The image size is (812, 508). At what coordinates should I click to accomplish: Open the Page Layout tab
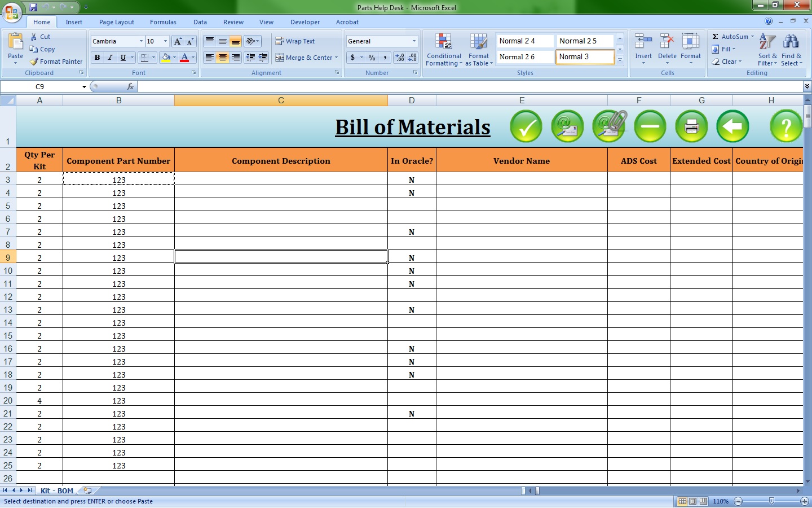pos(117,22)
